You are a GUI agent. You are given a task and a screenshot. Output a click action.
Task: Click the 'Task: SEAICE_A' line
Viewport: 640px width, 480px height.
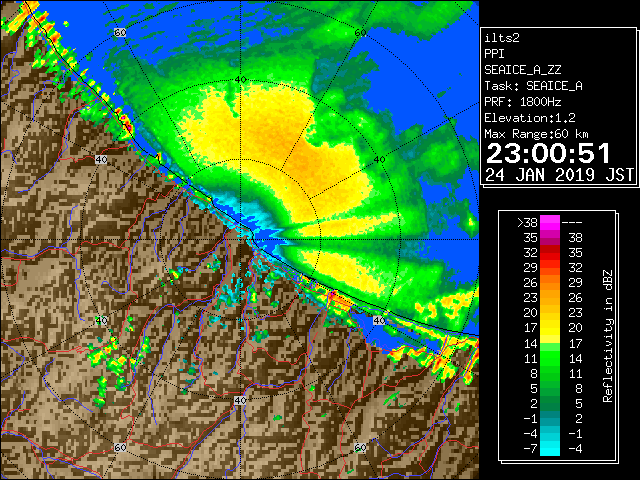click(533, 86)
